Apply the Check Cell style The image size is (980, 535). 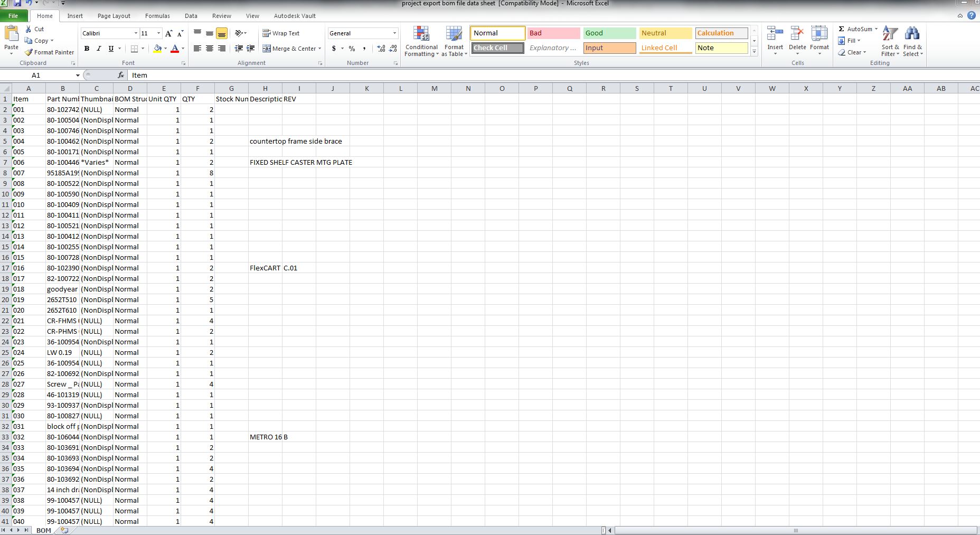pyautogui.click(x=497, y=48)
